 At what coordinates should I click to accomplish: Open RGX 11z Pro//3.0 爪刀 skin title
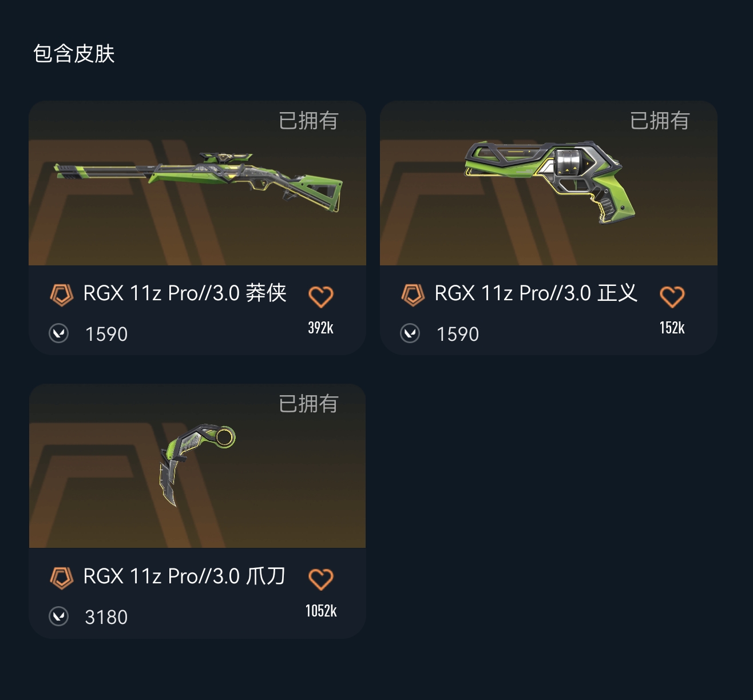pos(184,576)
